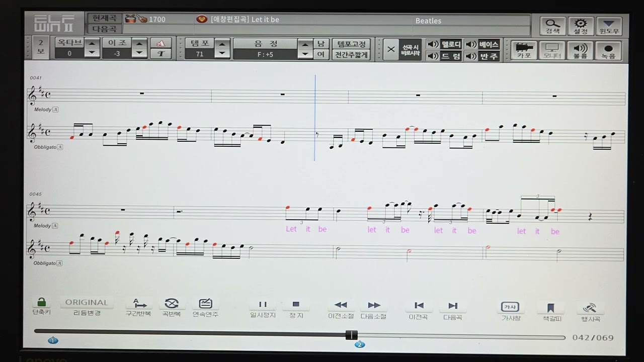644x362 pixels.
Task: Mute the 드럼 drum track
Action: coord(444,56)
